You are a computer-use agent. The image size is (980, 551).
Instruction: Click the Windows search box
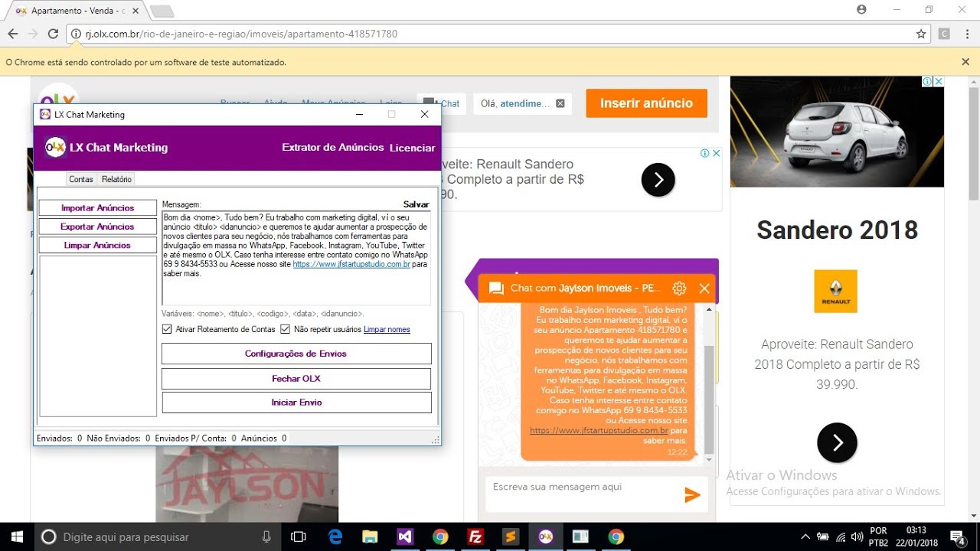[157, 537]
